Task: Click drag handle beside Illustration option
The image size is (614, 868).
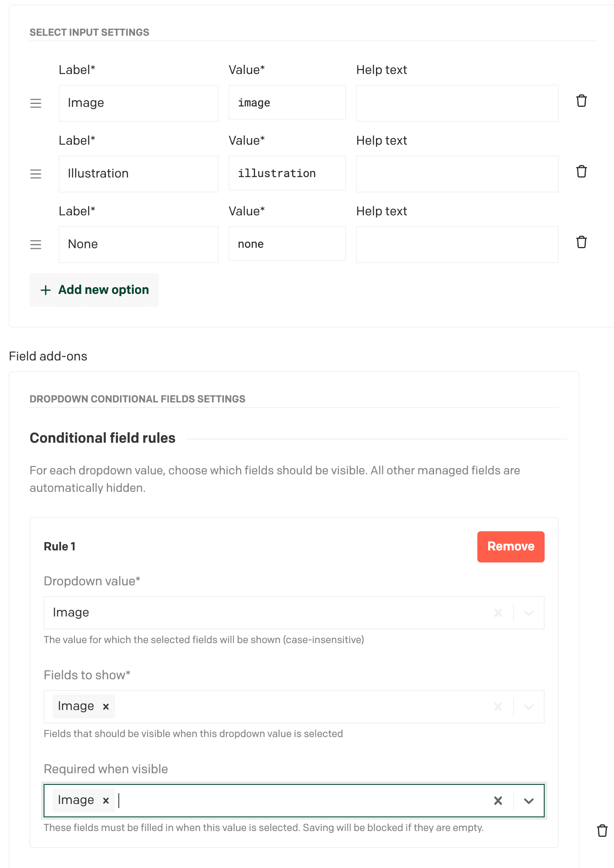Action: click(x=36, y=174)
